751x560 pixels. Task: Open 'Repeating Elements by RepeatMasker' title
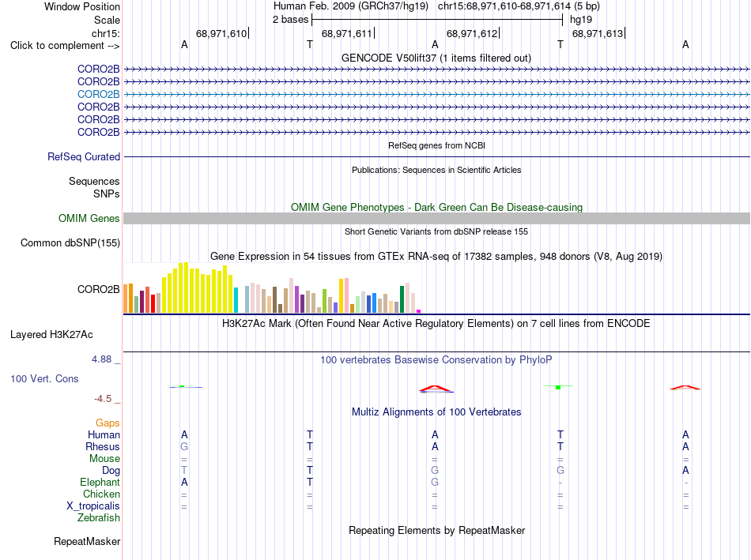436,530
